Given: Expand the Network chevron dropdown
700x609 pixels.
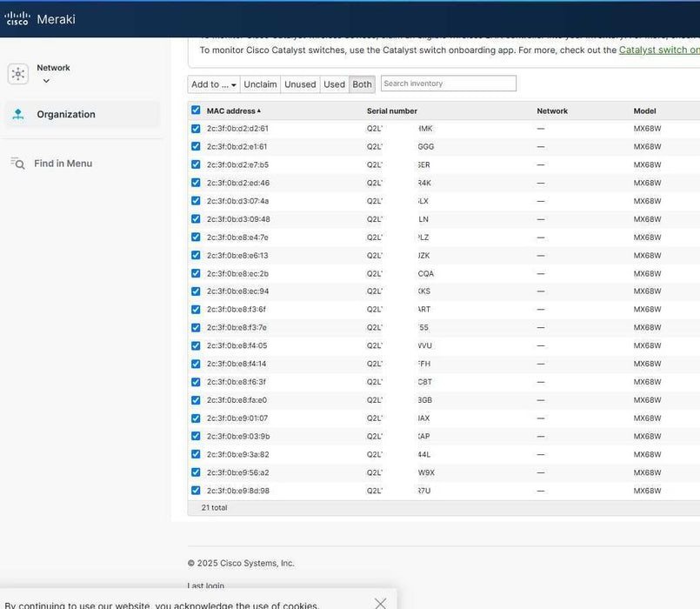Looking at the screenshot, I should 46,81.
